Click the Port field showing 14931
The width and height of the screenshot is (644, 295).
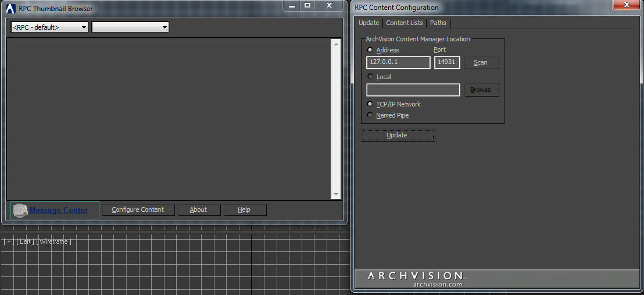447,62
